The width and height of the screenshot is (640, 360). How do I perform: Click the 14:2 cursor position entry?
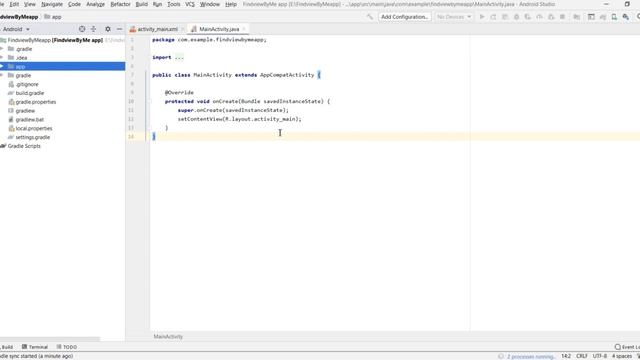566,356
